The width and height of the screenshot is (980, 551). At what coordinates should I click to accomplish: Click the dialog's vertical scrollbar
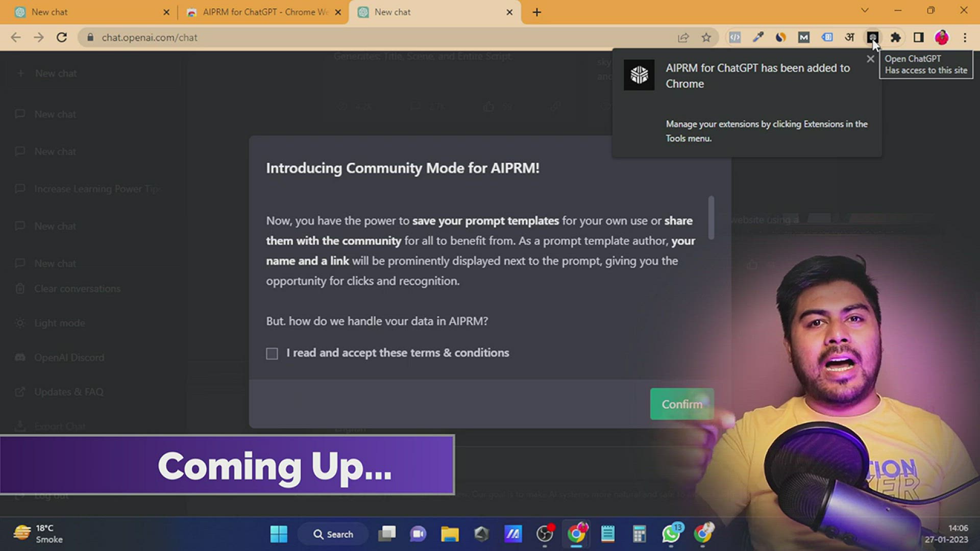[x=711, y=217]
